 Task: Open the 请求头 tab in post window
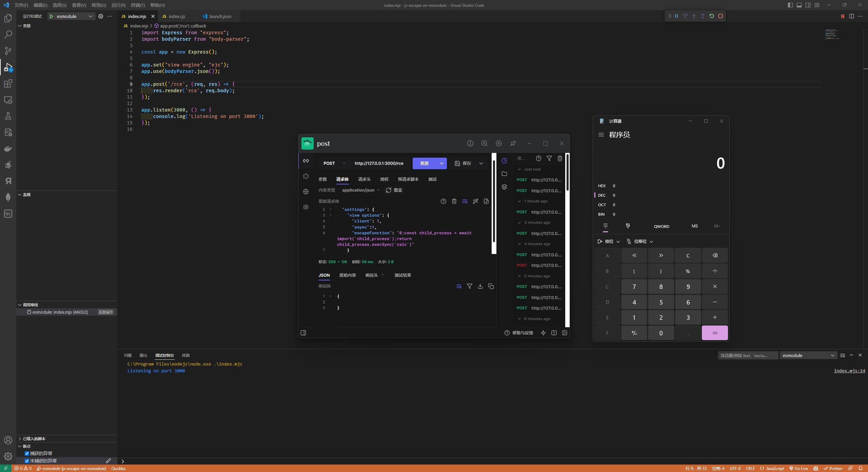(x=364, y=179)
